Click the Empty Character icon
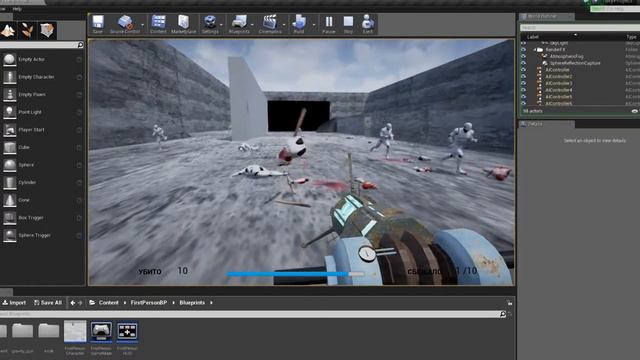This screenshot has width=640, height=360. [x=9, y=77]
